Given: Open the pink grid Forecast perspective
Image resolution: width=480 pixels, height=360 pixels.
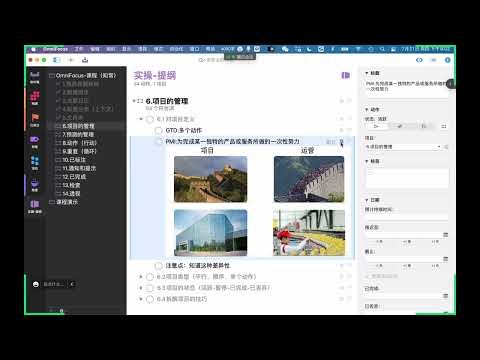Looking at the screenshot, I should (x=35, y=98).
